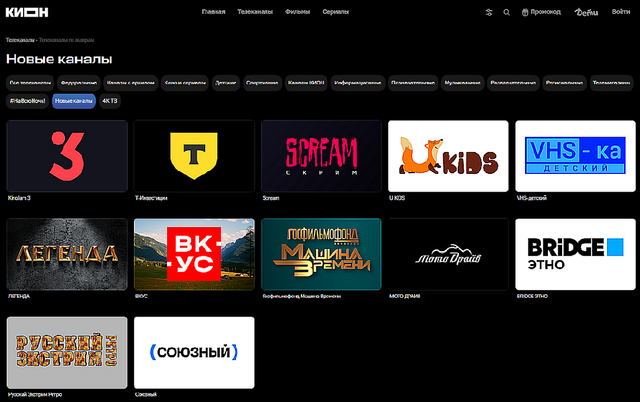Open Госфильмофонд Машина Времени tile
This screenshot has width=640, height=402.
pos(321,254)
